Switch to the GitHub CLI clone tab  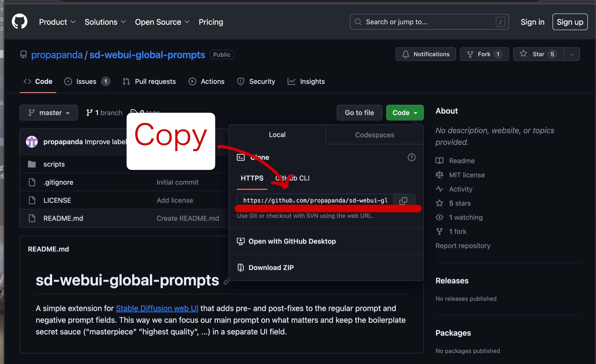click(292, 178)
